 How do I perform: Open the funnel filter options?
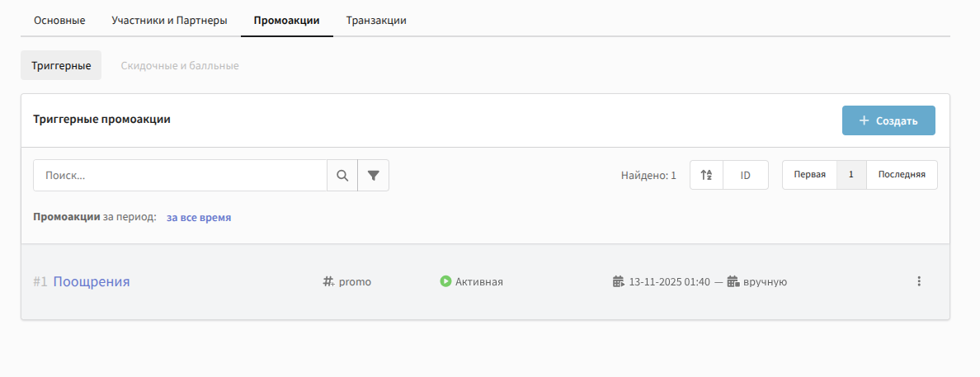373,176
